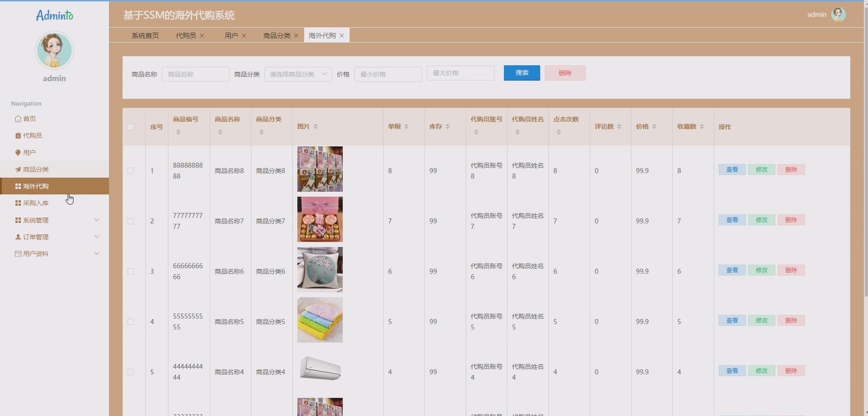This screenshot has height=416, width=868.
Task: Sort by 库存 column arrows
Action: coord(448,127)
